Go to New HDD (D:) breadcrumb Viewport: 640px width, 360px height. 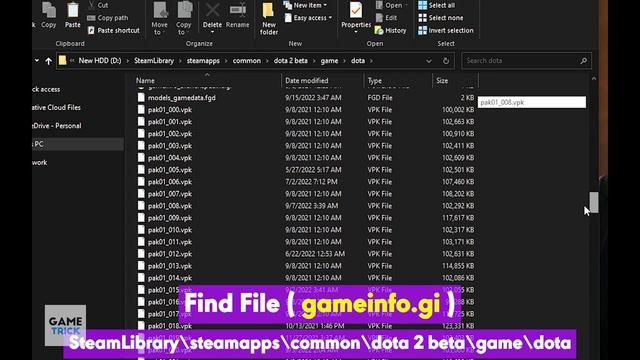point(100,61)
